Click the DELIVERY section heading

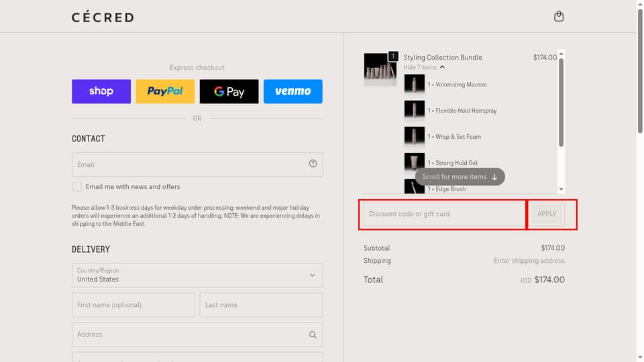point(91,249)
